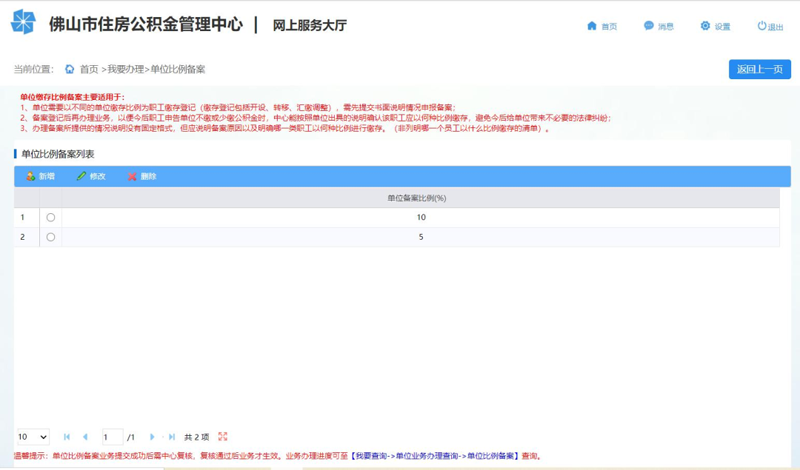Go to the next page arrow
Viewport: 800px width, 470px height.
pyautogui.click(x=152, y=437)
